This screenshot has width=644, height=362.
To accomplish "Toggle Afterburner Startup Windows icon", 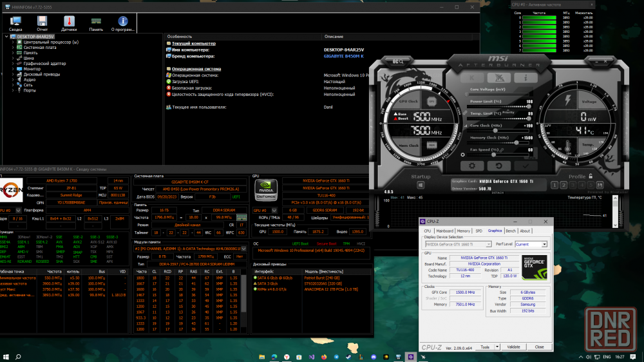I will (421, 186).
